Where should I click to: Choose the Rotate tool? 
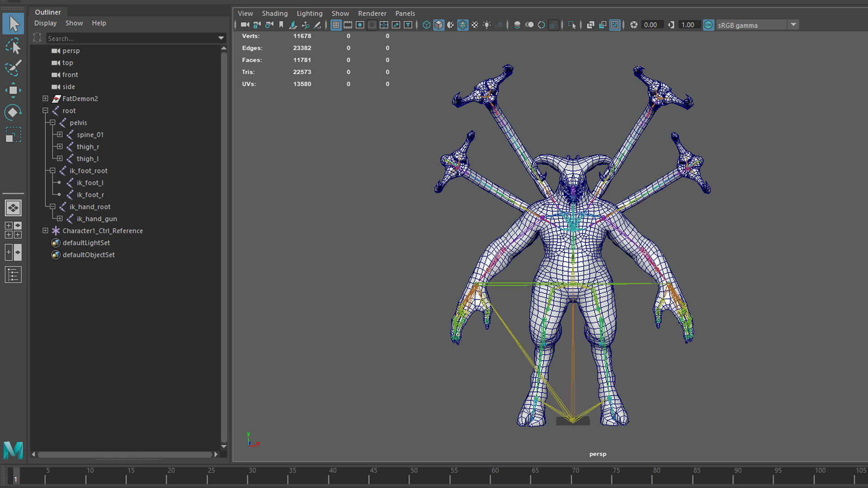(x=13, y=112)
